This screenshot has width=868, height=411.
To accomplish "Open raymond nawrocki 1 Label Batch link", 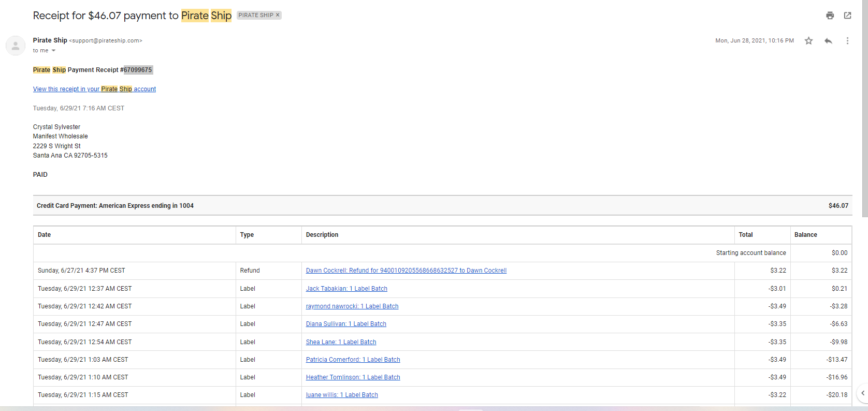I will (352, 306).
